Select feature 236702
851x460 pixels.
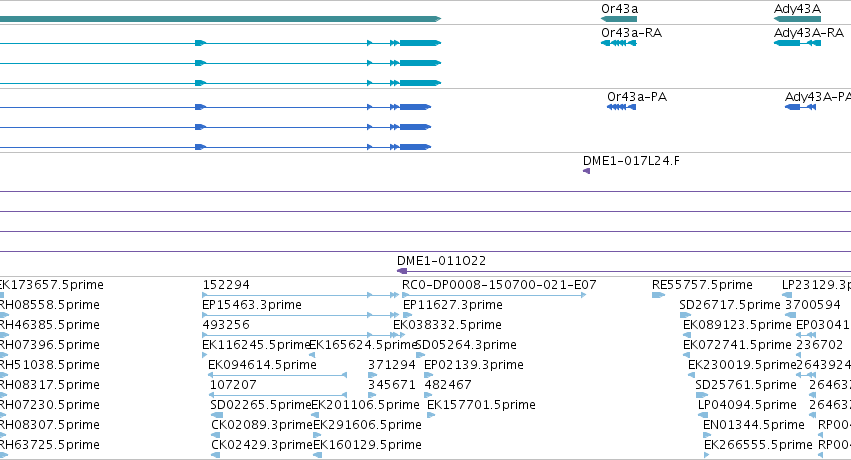(820, 345)
